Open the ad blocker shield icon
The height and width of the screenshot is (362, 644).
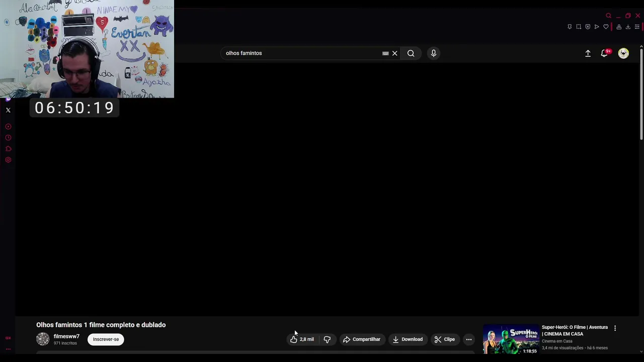(x=588, y=27)
